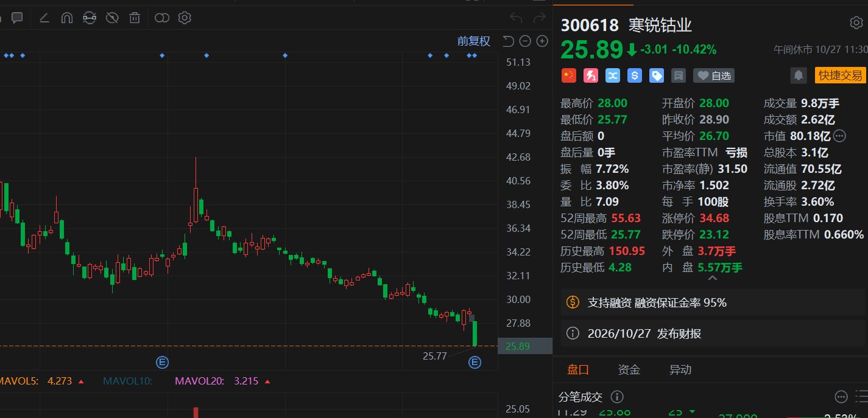
Task: Click the low price label 25.77 on the chart
Action: click(x=434, y=356)
